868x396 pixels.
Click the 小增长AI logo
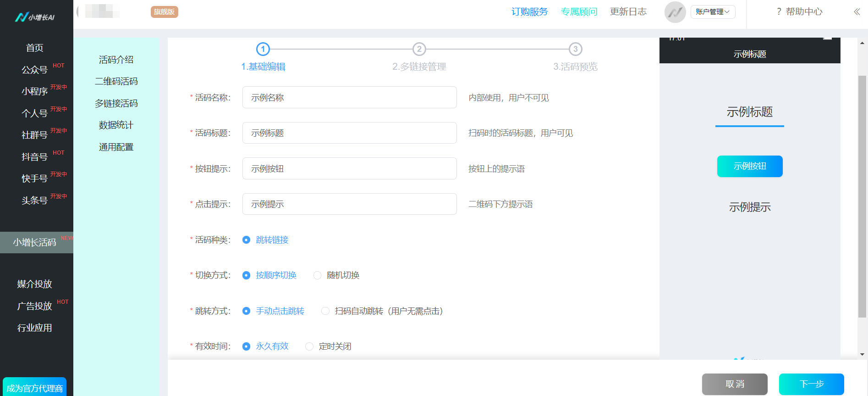pyautogui.click(x=35, y=17)
